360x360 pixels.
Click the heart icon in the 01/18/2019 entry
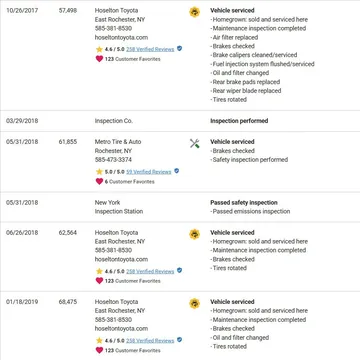click(99, 350)
